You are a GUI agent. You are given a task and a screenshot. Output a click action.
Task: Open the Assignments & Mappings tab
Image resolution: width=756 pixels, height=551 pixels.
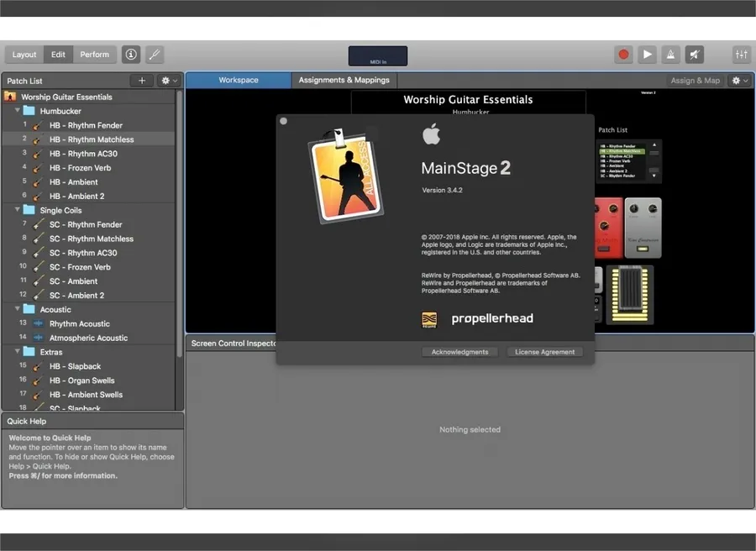tap(344, 80)
